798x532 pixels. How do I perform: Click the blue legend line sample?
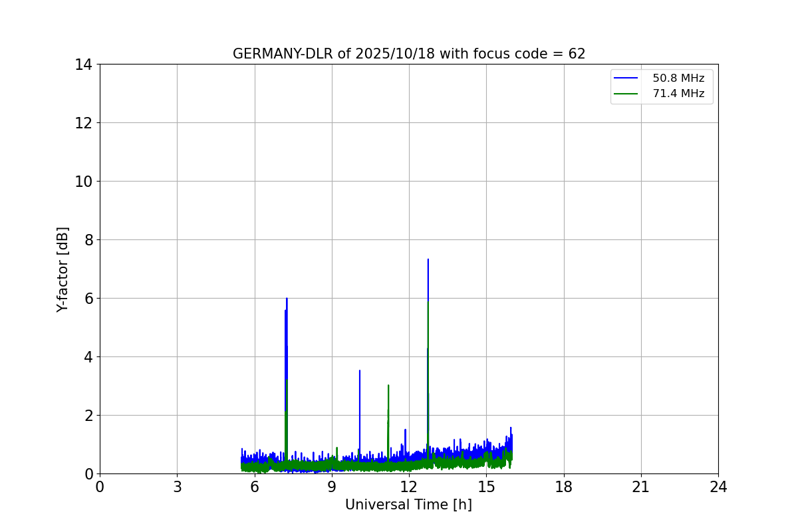pos(626,78)
